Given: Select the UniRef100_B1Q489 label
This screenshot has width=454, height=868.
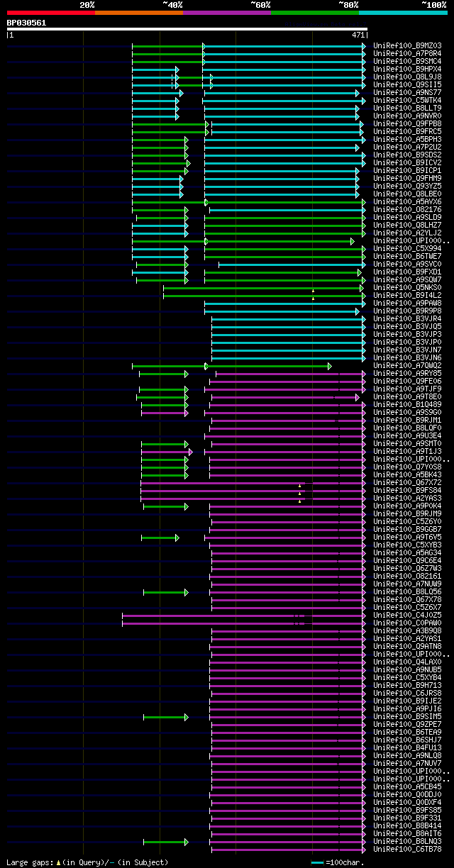Looking at the screenshot, I should [x=407, y=405].
